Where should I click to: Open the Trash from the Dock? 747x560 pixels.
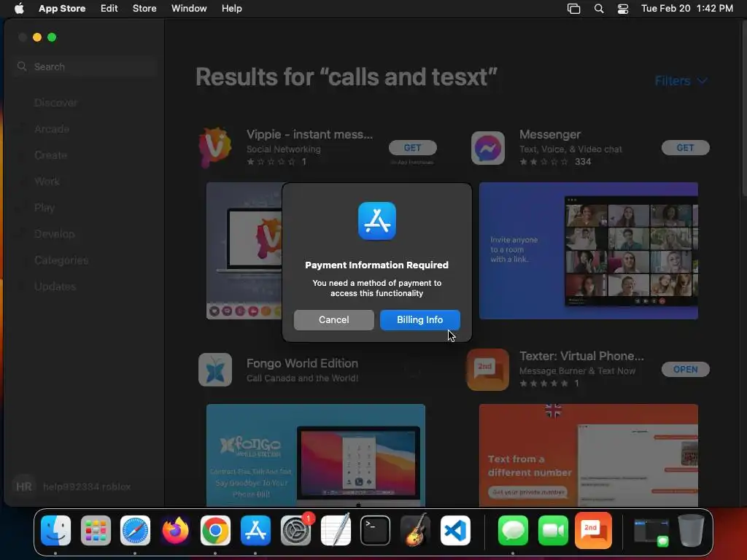tap(692, 531)
